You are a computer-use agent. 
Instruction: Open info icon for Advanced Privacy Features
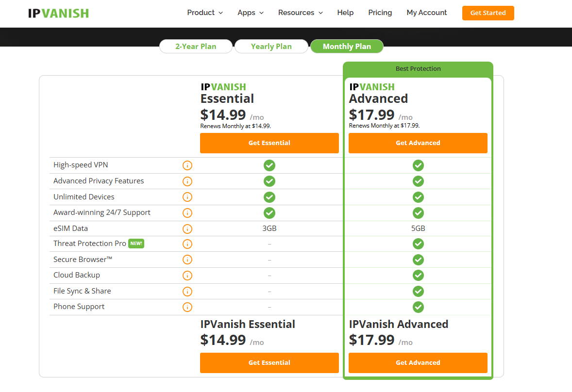187,181
